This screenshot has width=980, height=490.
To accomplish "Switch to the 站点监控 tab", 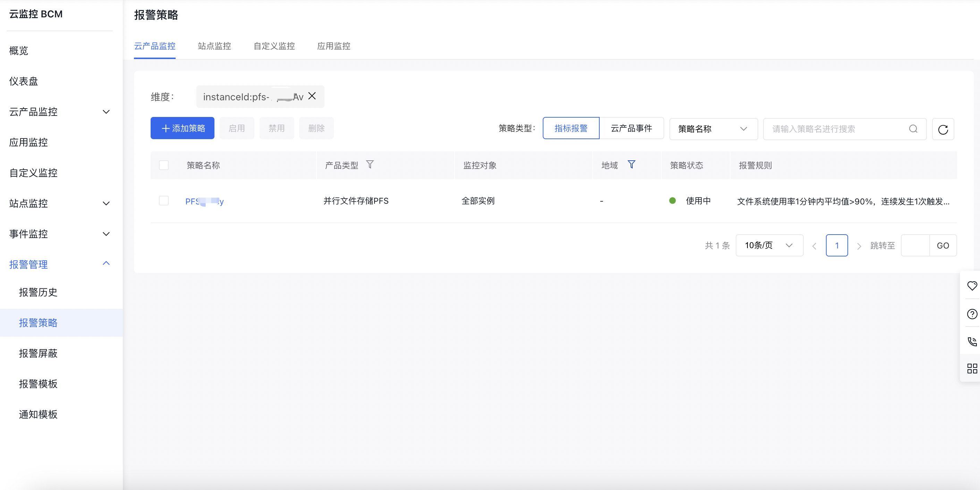I will coord(214,46).
